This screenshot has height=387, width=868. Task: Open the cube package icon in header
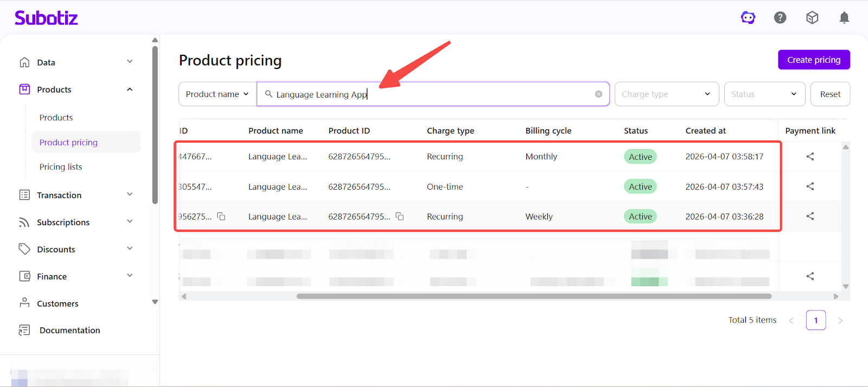coord(812,18)
